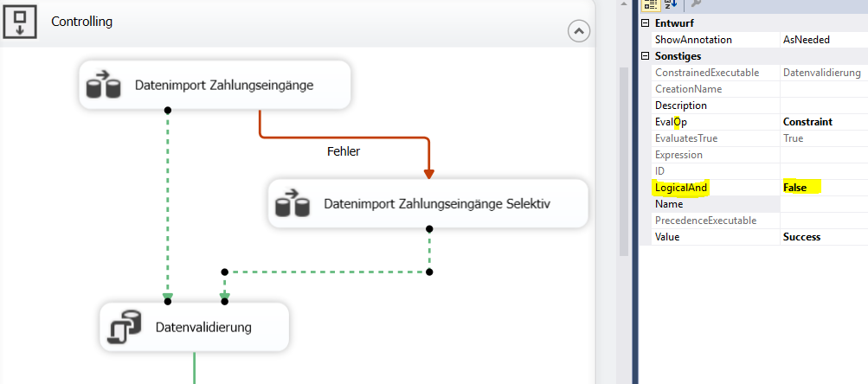
Task: Click the Property Pages wrench icon
Action: point(697,5)
